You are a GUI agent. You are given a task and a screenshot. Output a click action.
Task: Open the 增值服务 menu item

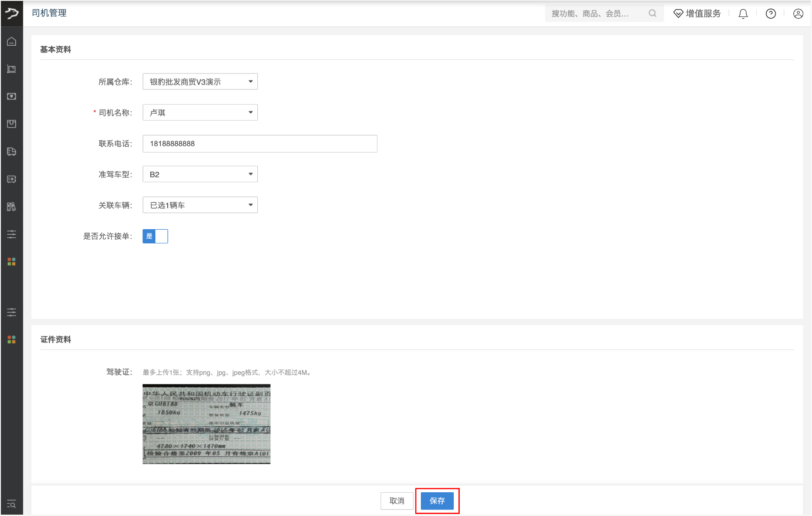pyautogui.click(x=697, y=14)
